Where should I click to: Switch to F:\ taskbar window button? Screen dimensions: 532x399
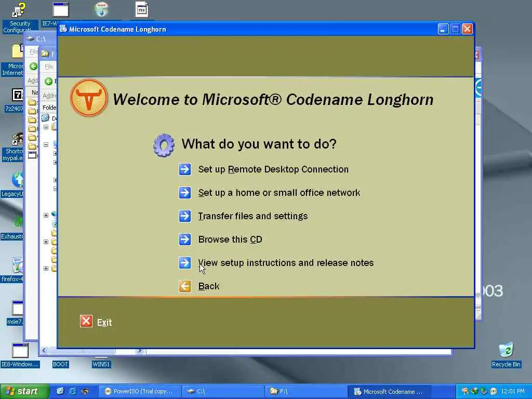(305, 392)
